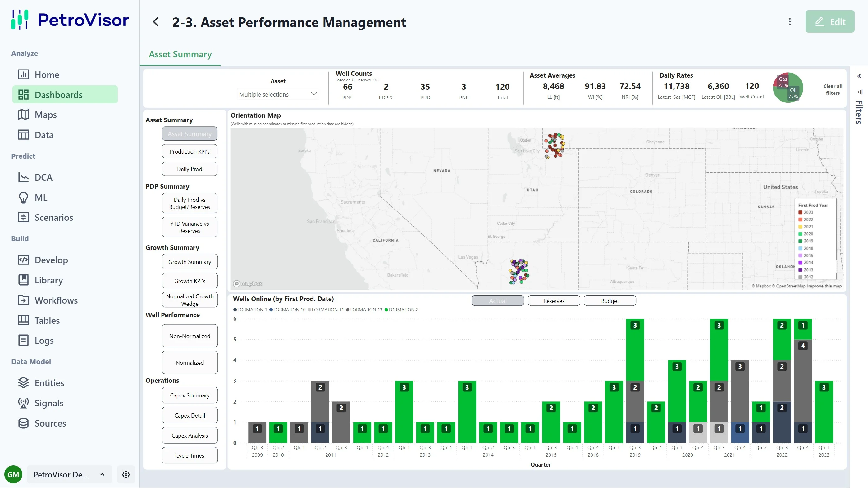Click the Production KPI's button
Viewport: 868px width, 488px height.
click(x=190, y=151)
